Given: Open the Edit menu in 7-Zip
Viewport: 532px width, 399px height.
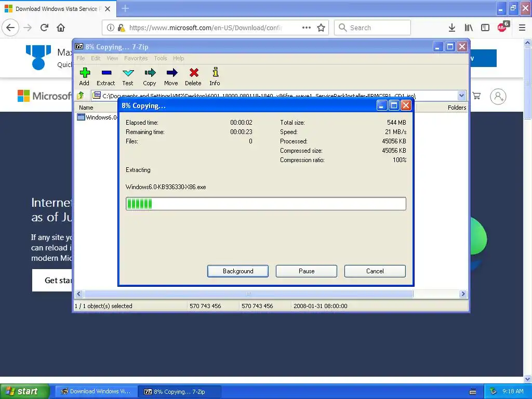Looking at the screenshot, I should coord(96,58).
